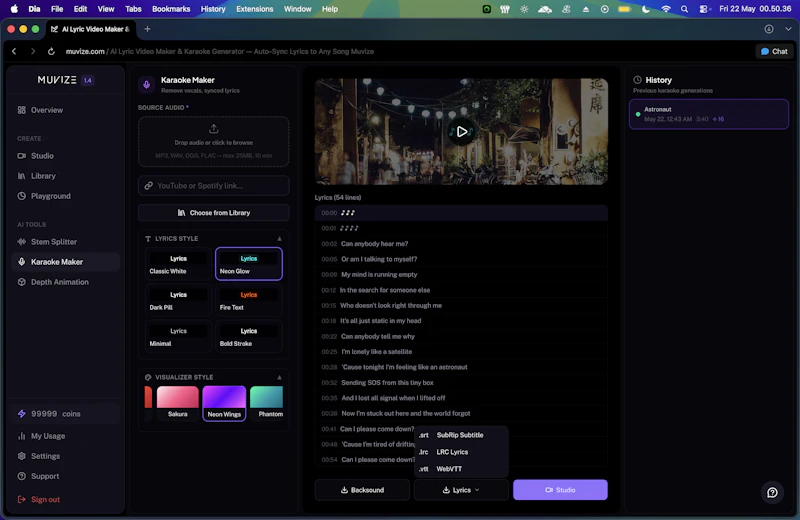Open the Wi-Fi status menu

point(666,9)
